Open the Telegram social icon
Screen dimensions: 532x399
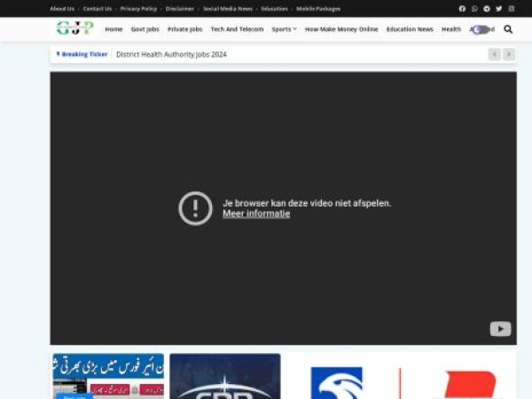[x=487, y=9]
